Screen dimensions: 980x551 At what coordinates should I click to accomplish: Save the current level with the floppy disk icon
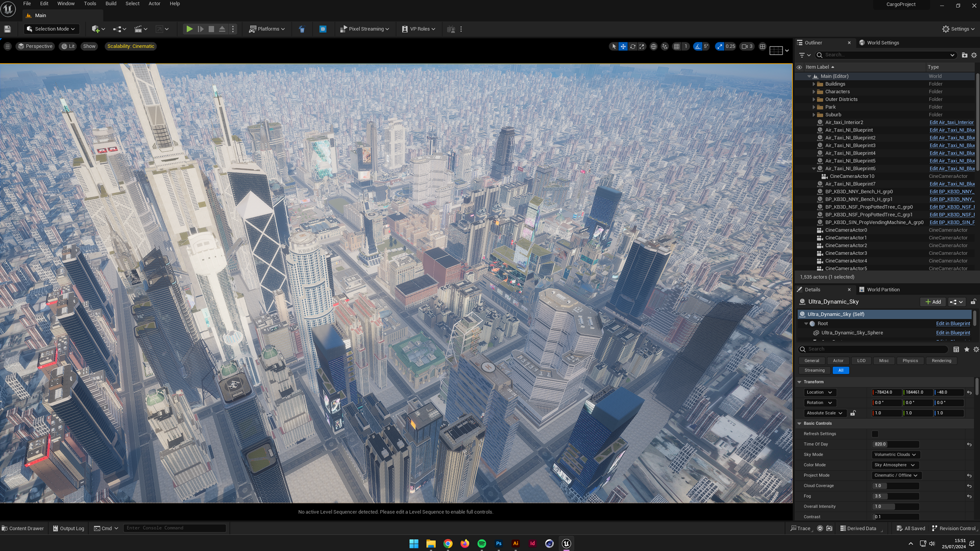[x=7, y=29]
